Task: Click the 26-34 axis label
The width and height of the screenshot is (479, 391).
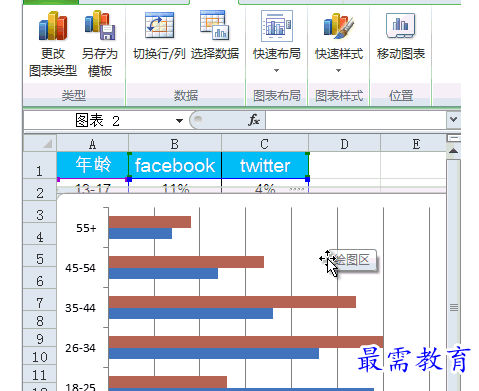Action: pos(80,348)
